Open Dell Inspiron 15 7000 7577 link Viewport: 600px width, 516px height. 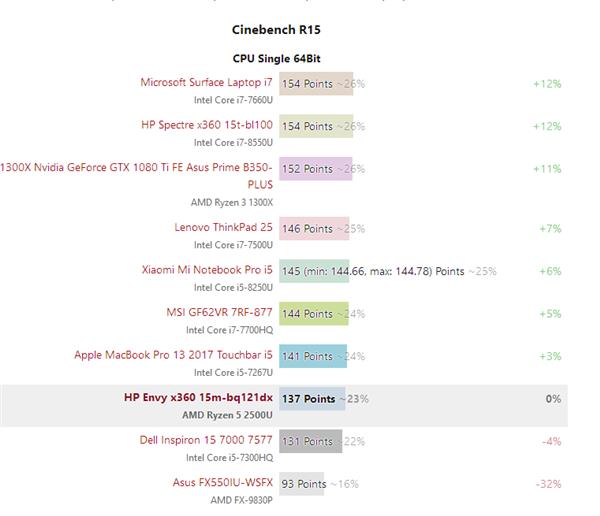pyautogui.click(x=206, y=440)
